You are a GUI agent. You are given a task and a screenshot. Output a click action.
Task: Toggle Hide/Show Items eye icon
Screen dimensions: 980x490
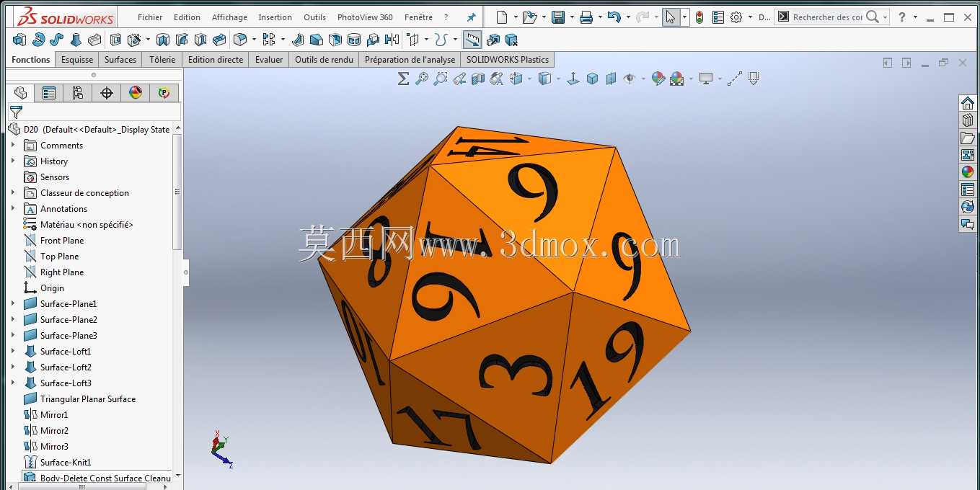coord(630,79)
